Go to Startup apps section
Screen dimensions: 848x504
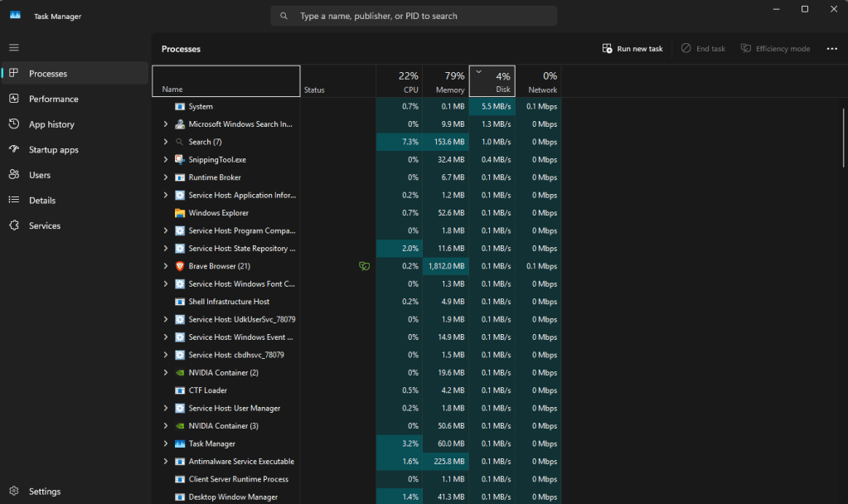pos(75,149)
